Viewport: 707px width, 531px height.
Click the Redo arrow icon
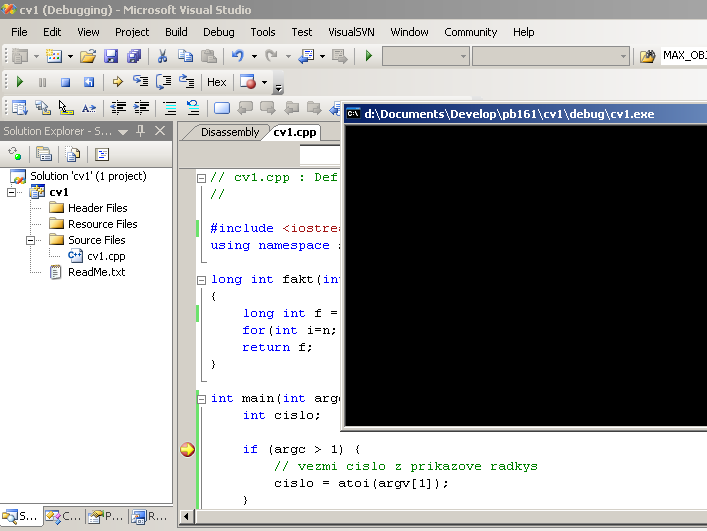click(271, 56)
